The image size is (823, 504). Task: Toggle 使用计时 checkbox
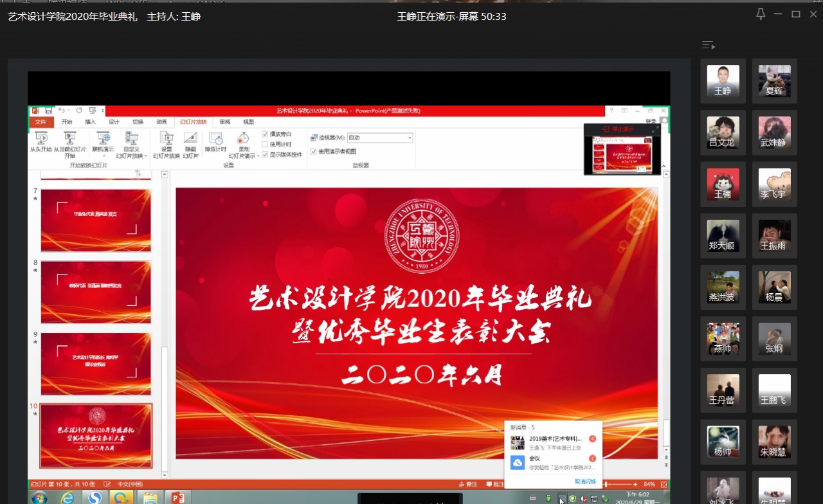point(265,144)
